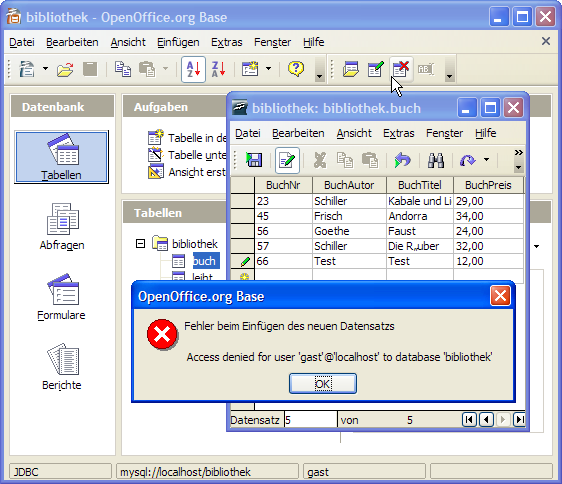The image size is (562, 484).
Task: Open Datei menu in main Base window
Action: 22,42
